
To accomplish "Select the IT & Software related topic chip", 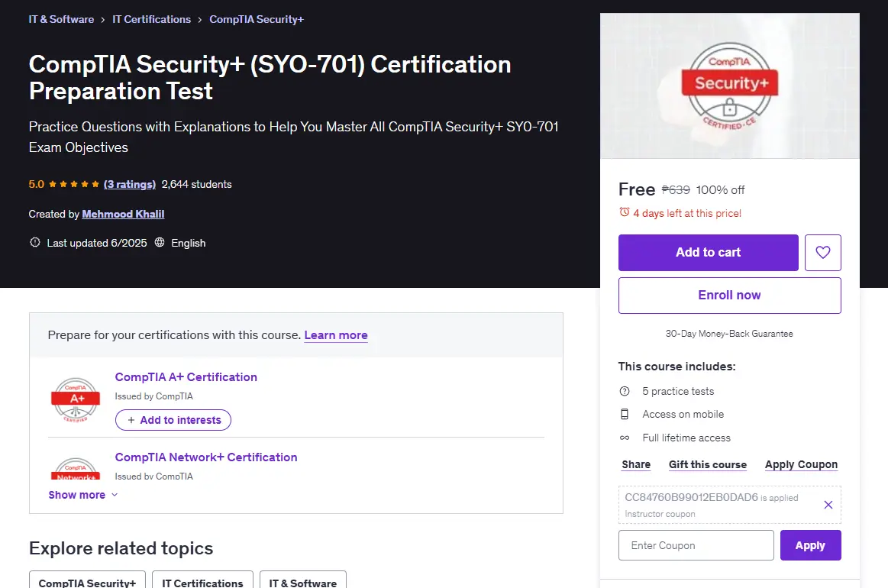I will pyautogui.click(x=303, y=581).
